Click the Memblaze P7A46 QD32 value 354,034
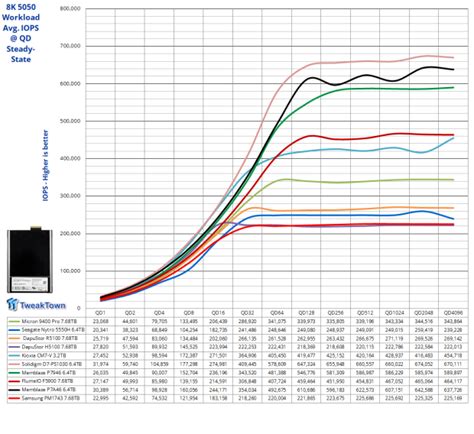 (x=247, y=390)
